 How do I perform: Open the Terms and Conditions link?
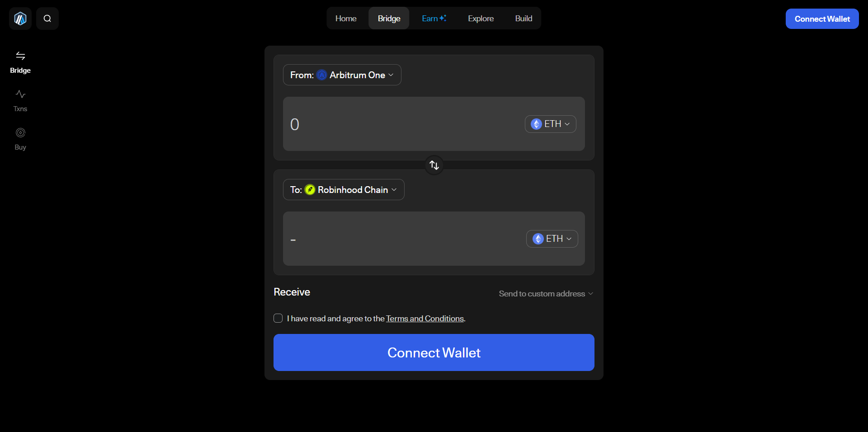(x=425, y=319)
